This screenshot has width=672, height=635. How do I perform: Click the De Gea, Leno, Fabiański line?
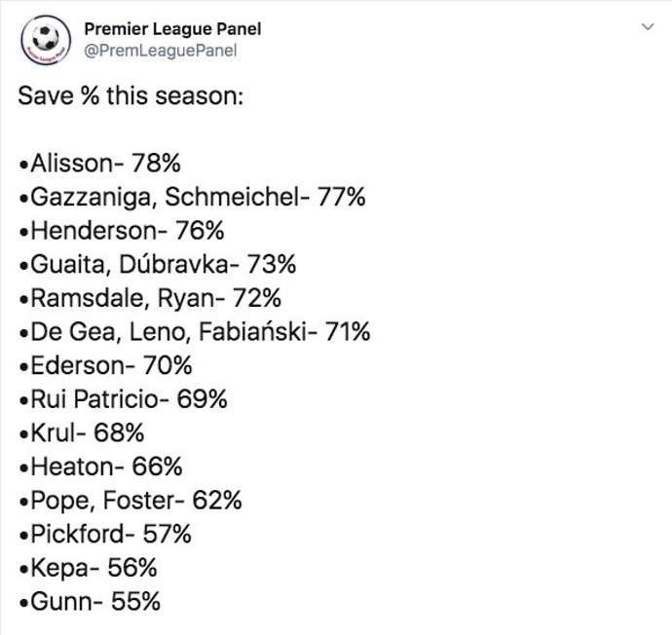tap(195, 332)
